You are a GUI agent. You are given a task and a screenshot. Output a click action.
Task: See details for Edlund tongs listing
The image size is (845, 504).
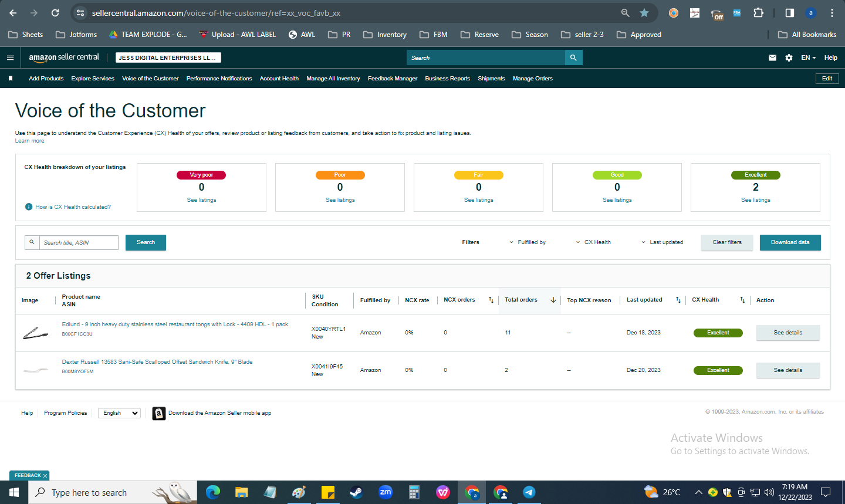787,333
